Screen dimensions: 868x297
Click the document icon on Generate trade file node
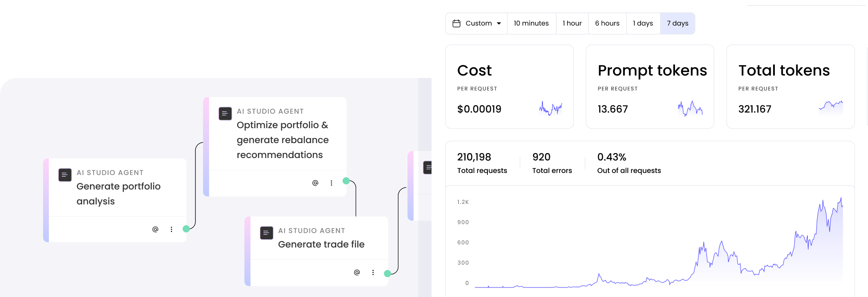[266, 233]
